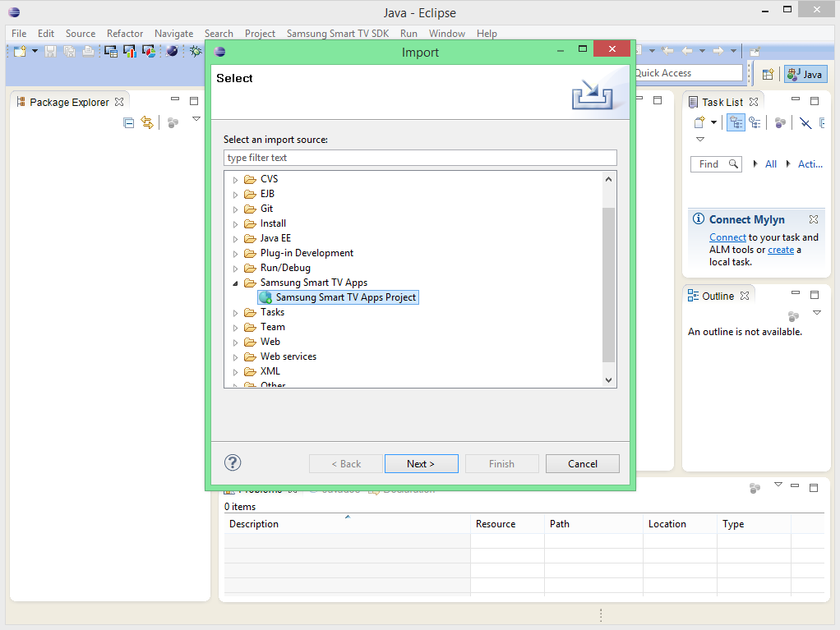
Task: Open the Problems view menu triangle
Action: pos(778,485)
